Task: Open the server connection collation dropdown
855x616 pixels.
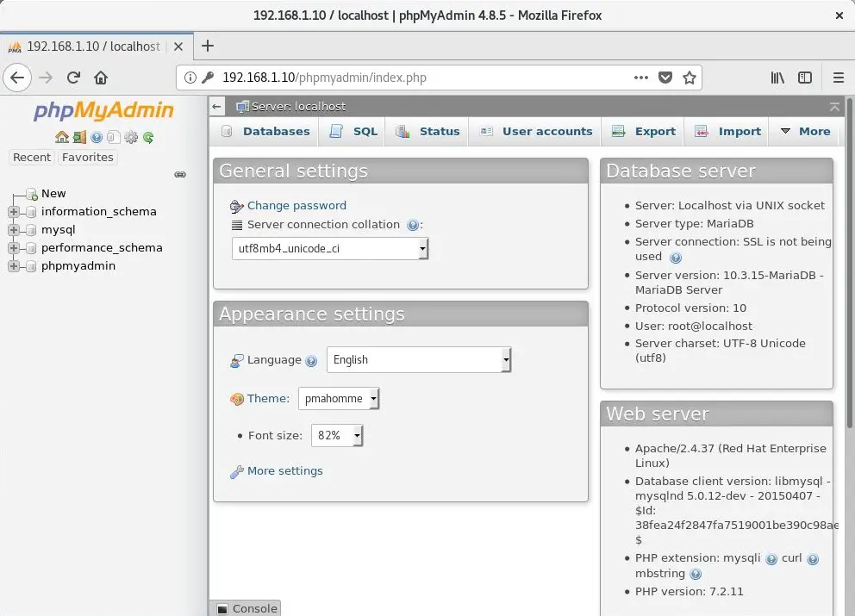Action: [330, 249]
